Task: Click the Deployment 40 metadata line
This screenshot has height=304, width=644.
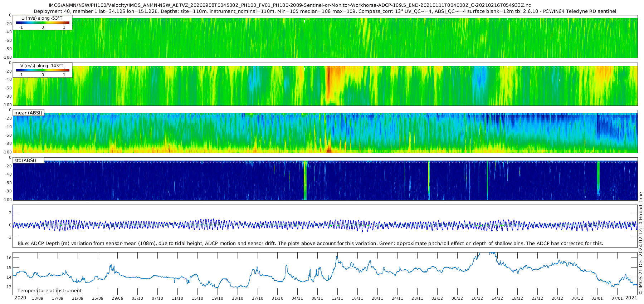Action: coord(325,11)
